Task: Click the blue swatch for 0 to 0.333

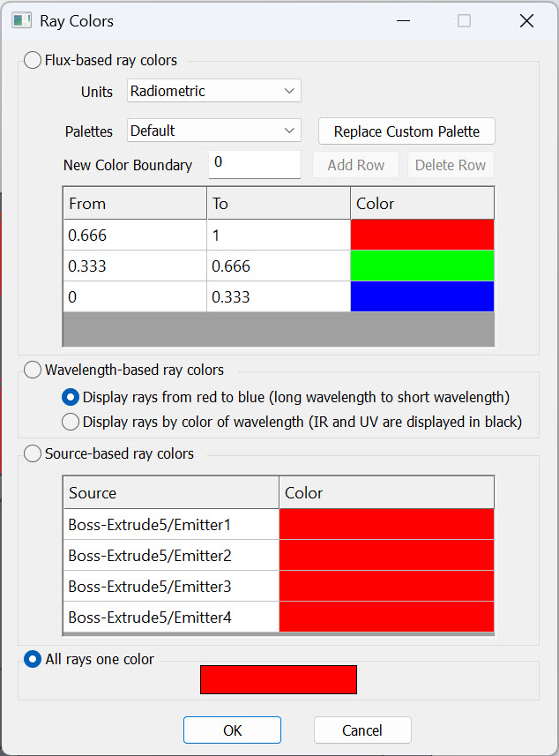Action: pyautogui.click(x=421, y=296)
